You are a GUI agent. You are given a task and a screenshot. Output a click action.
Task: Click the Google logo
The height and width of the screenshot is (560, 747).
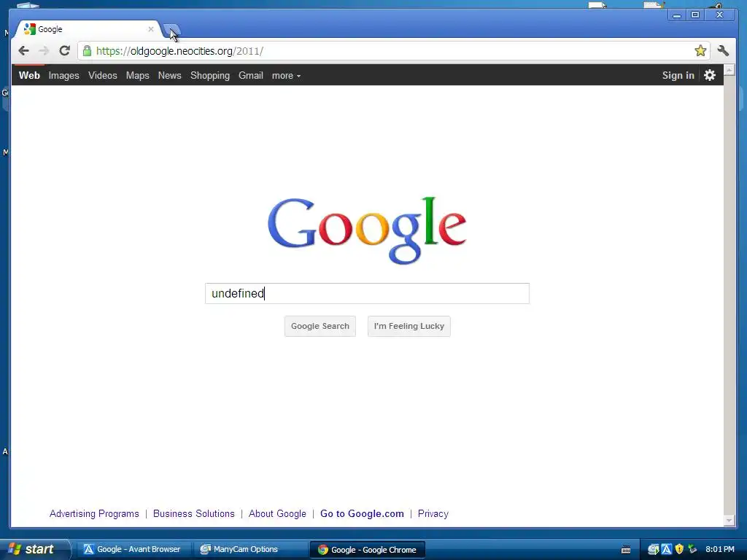pyautogui.click(x=367, y=230)
